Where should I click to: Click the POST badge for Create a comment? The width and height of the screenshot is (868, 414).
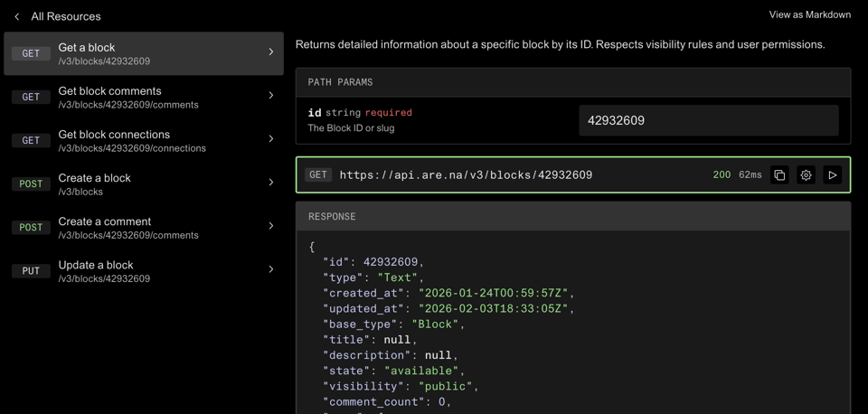point(31,227)
